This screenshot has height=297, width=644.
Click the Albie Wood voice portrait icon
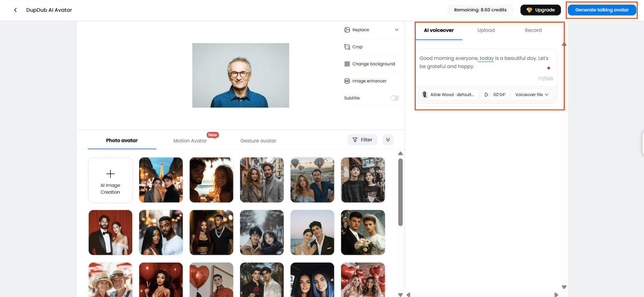[x=424, y=95]
